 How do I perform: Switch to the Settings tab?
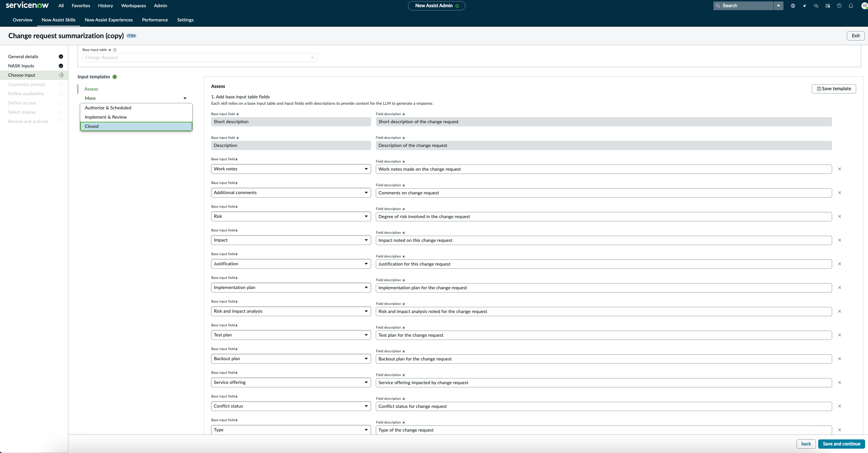[x=185, y=20]
